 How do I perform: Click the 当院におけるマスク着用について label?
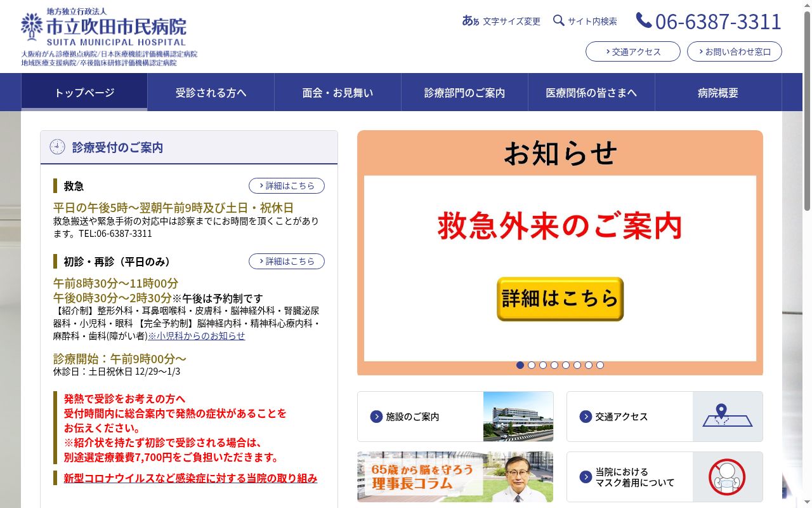click(x=635, y=477)
